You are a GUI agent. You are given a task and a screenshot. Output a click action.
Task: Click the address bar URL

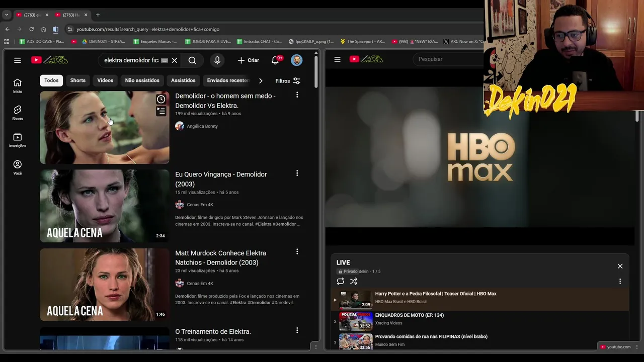coord(148,29)
